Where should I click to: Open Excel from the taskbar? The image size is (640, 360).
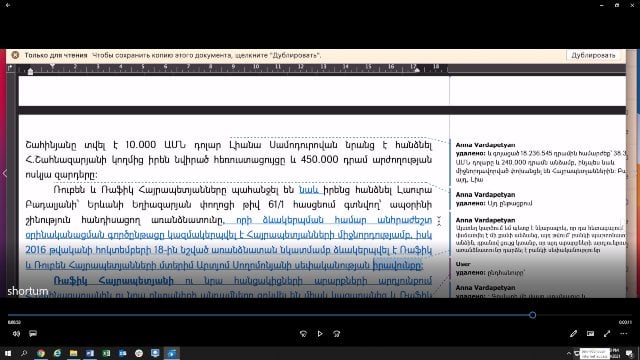point(106,353)
